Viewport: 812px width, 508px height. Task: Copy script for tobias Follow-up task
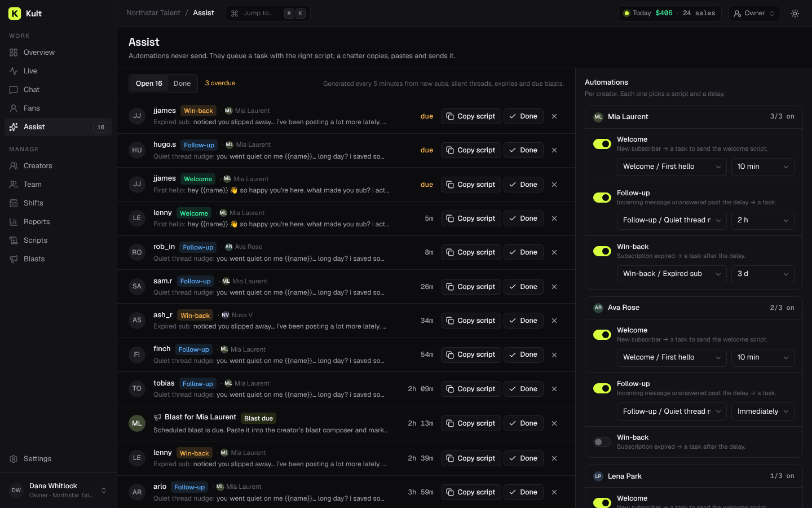point(471,389)
